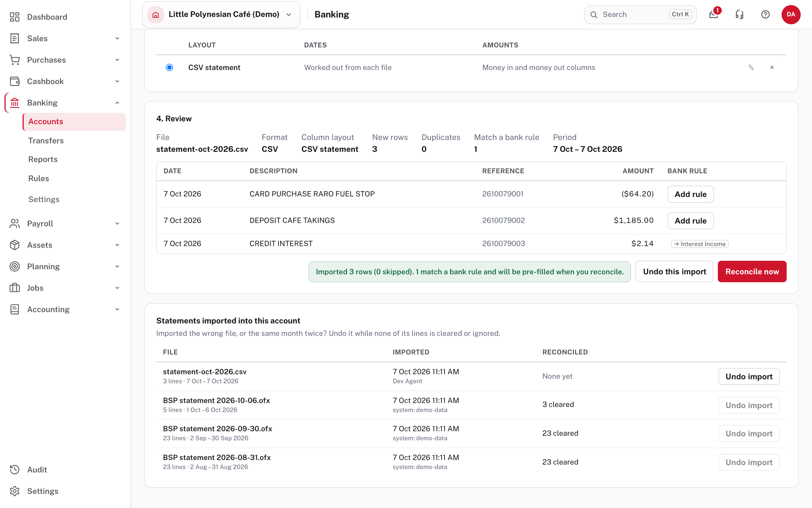Click the Interest Income rule tag

(700, 244)
